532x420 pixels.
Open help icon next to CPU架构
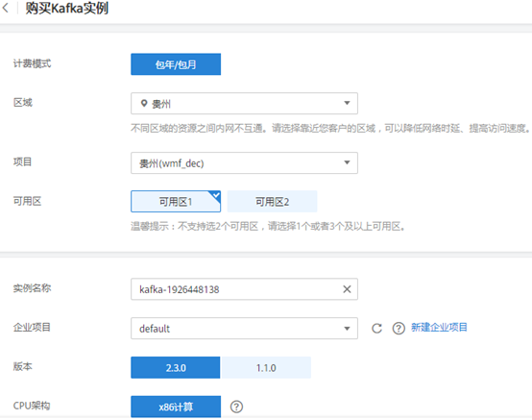click(x=236, y=407)
